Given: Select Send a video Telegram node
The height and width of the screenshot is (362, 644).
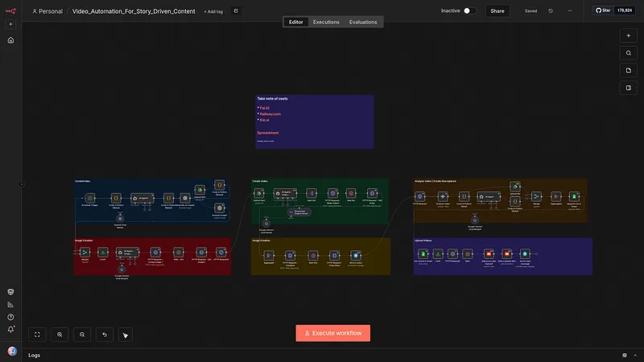Looking at the screenshot, I should coord(356,255).
